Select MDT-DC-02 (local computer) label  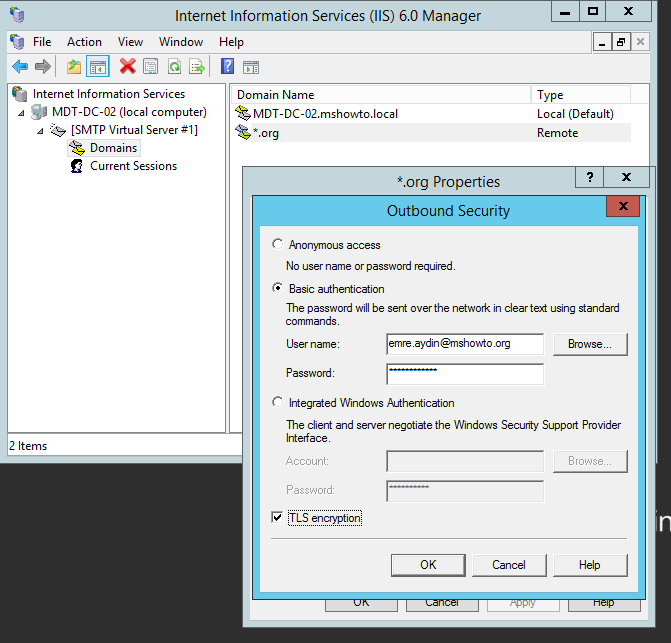click(x=129, y=112)
